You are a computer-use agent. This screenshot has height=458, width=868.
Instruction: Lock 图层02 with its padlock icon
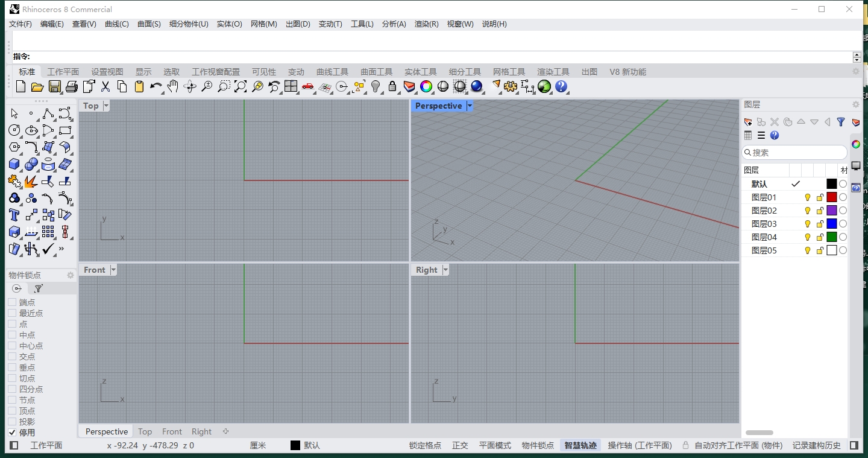[x=820, y=210]
